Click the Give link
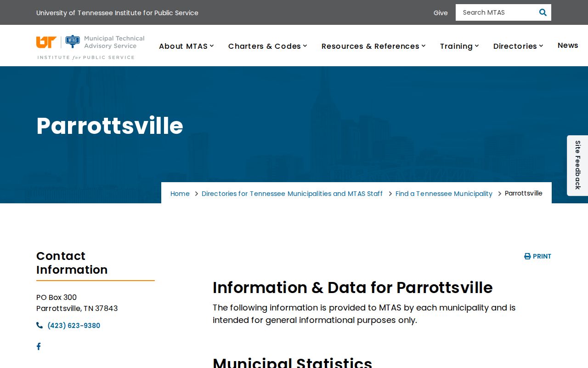 [441, 13]
